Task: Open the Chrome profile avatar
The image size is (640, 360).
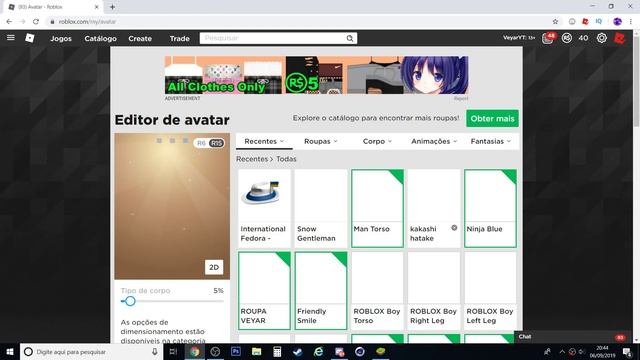Action: 617,22
